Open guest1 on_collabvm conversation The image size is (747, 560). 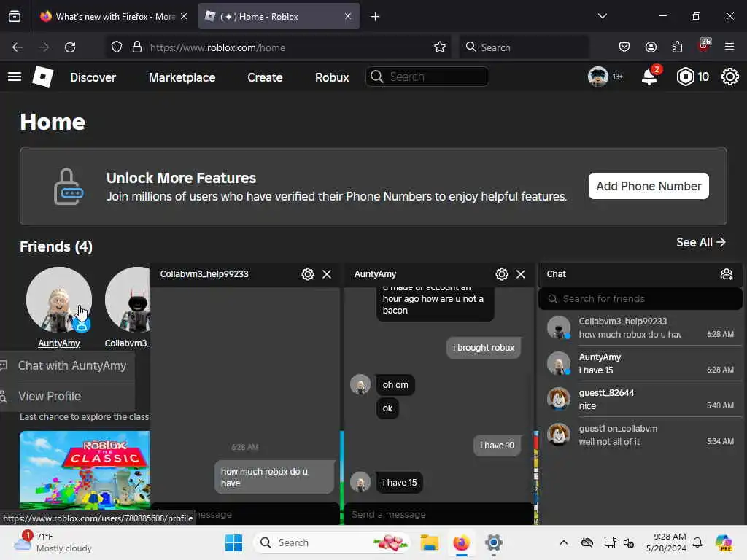640,435
